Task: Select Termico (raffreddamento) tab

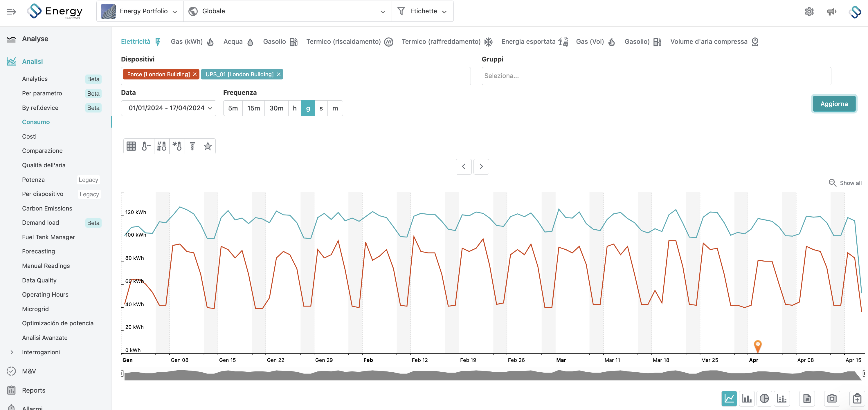Action: coord(447,42)
